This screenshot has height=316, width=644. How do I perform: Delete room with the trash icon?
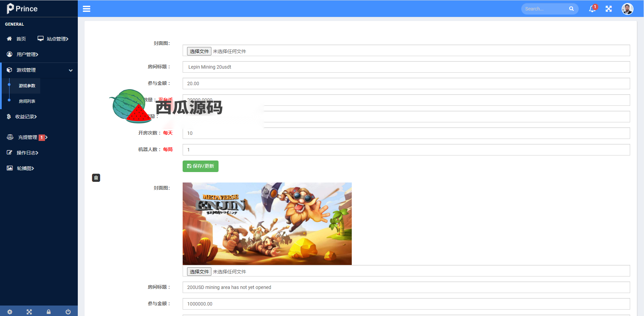[96, 178]
